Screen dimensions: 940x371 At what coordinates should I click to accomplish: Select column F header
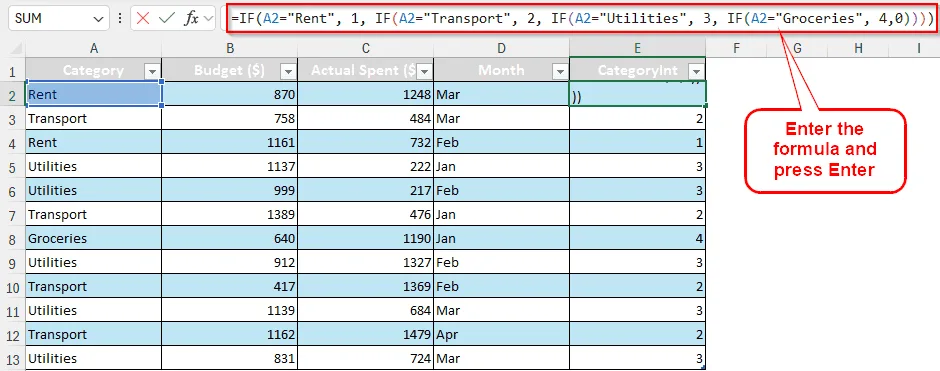[x=736, y=48]
